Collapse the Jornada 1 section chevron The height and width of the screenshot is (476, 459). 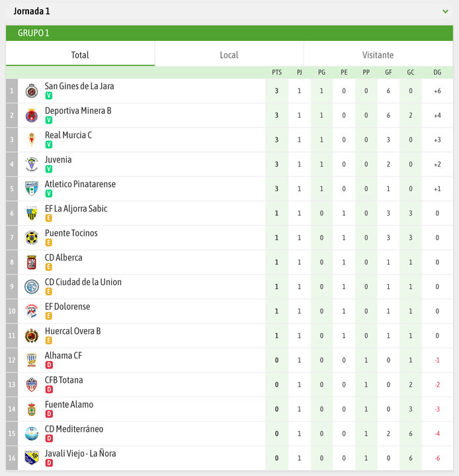pos(446,11)
